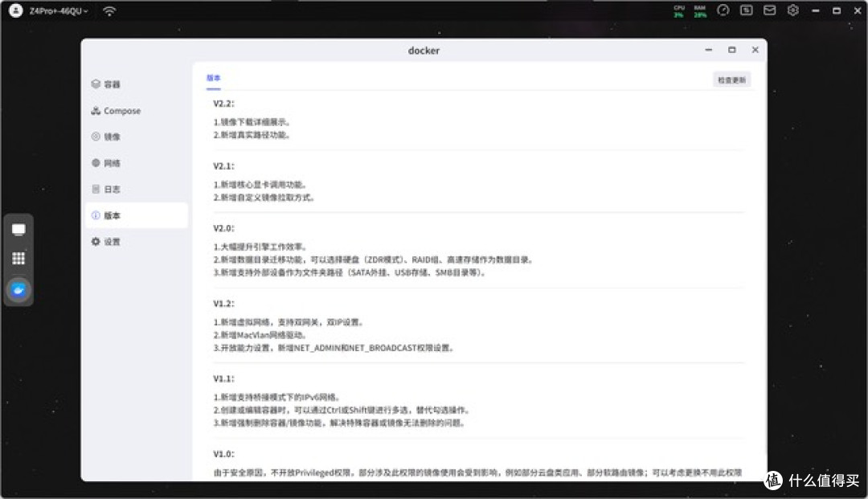Viewport: 868px width, 499px height.
Task: Click the line mentioning SATA外挂 and USB存储
Action: pos(350,272)
